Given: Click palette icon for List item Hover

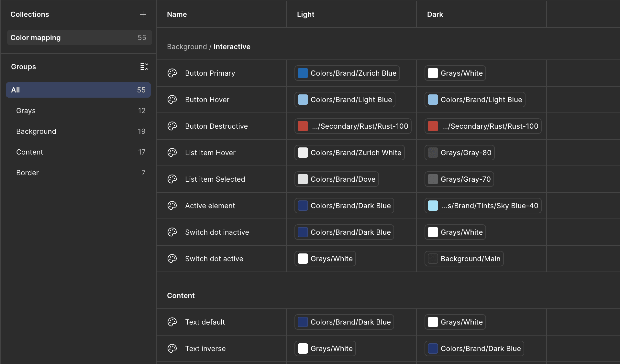Looking at the screenshot, I should (x=172, y=153).
